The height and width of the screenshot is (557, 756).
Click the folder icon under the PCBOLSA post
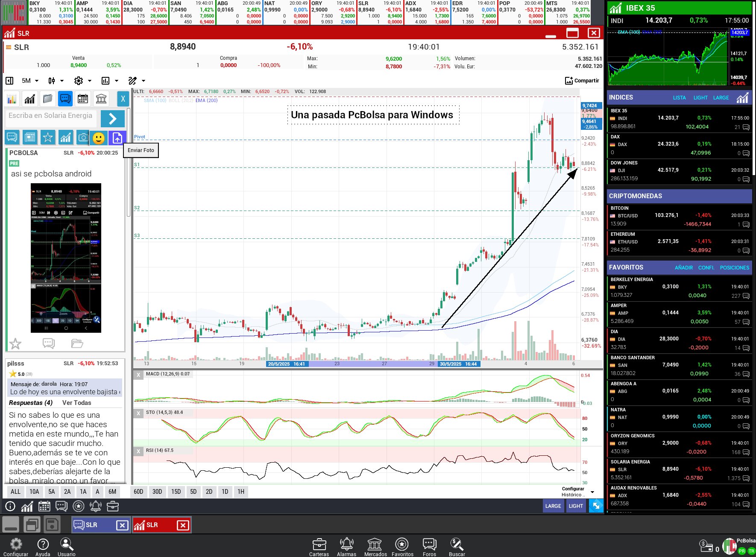coord(77,343)
